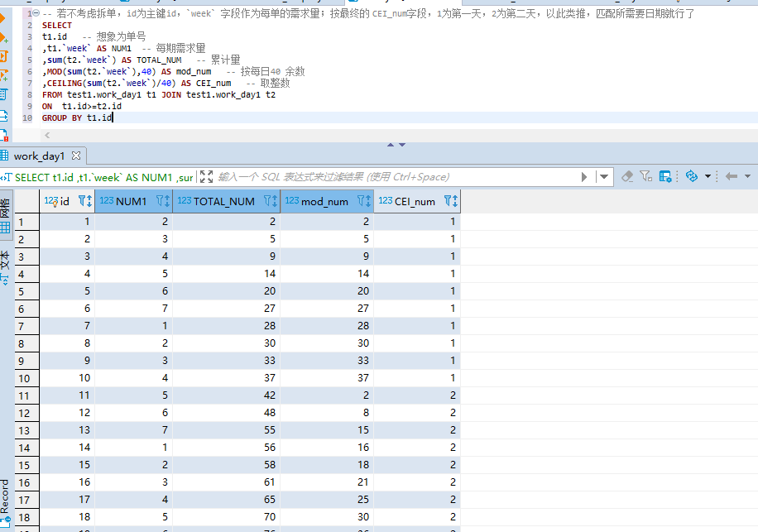Click TOTAL_NUM cell with value 42
This screenshot has height=532, width=758.
pos(226,395)
